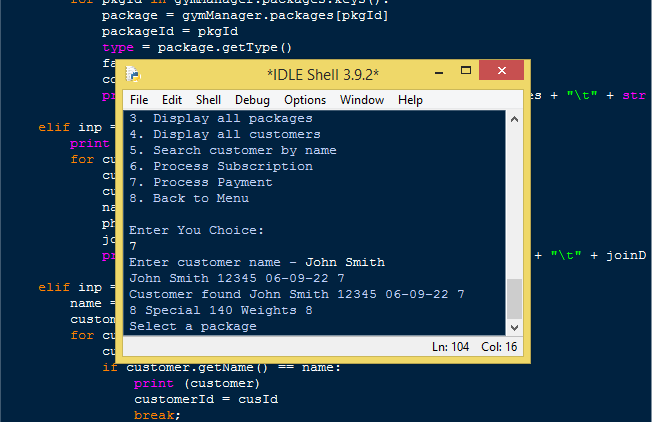Image resolution: width=652 pixels, height=422 pixels.
Task: Open the File menu
Action: (x=139, y=100)
